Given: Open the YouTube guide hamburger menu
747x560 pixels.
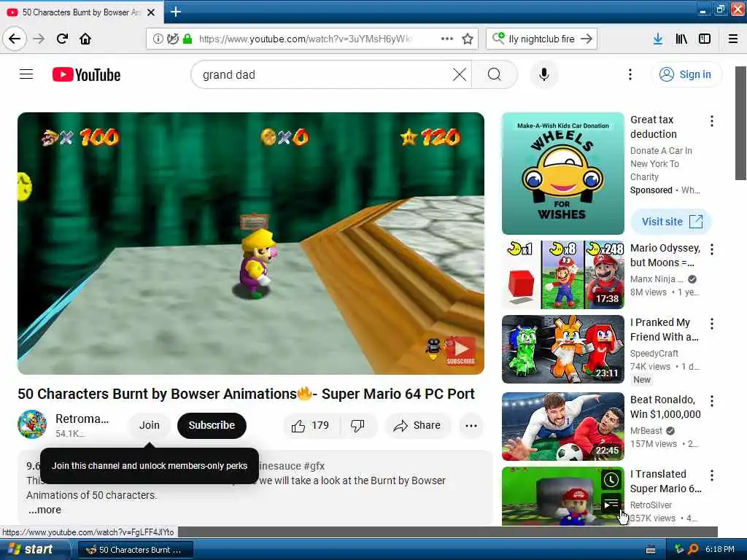Looking at the screenshot, I should [x=26, y=74].
